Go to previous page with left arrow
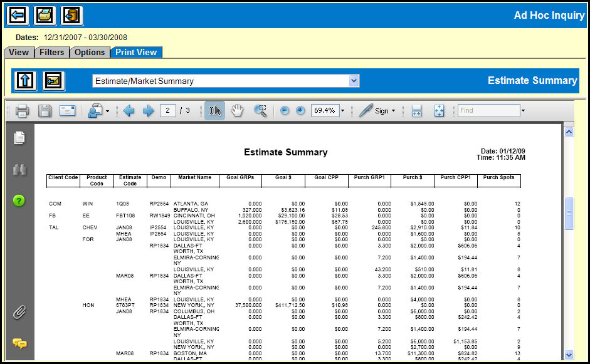590x364 pixels. [x=129, y=110]
